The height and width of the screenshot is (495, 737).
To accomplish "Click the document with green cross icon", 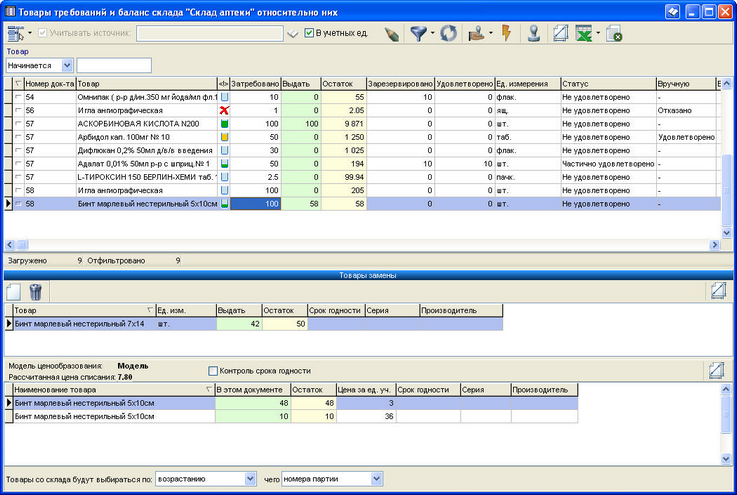I will coord(614,34).
